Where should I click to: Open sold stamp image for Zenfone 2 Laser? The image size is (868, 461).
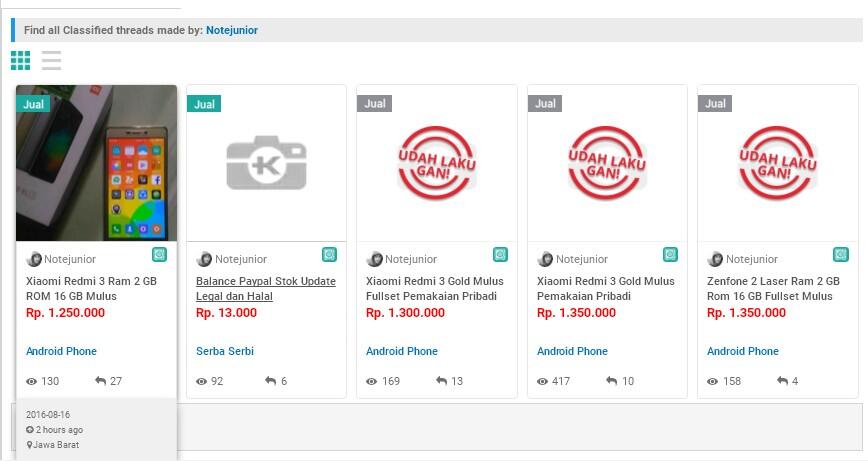click(778, 163)
